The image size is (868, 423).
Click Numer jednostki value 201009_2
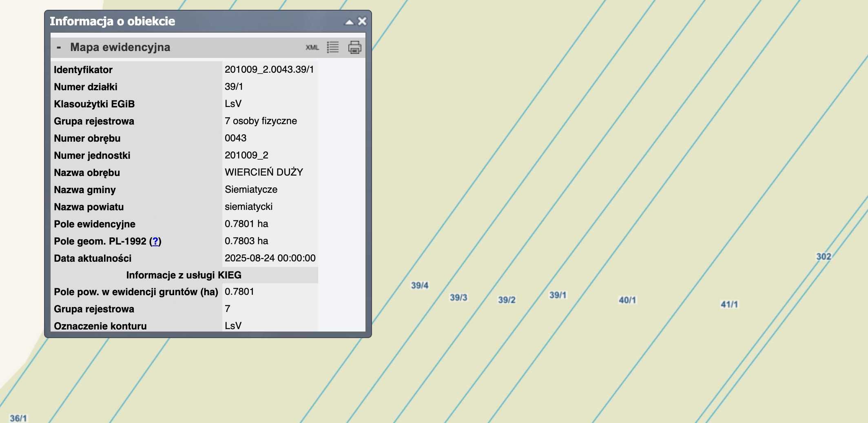click(246, 155)
